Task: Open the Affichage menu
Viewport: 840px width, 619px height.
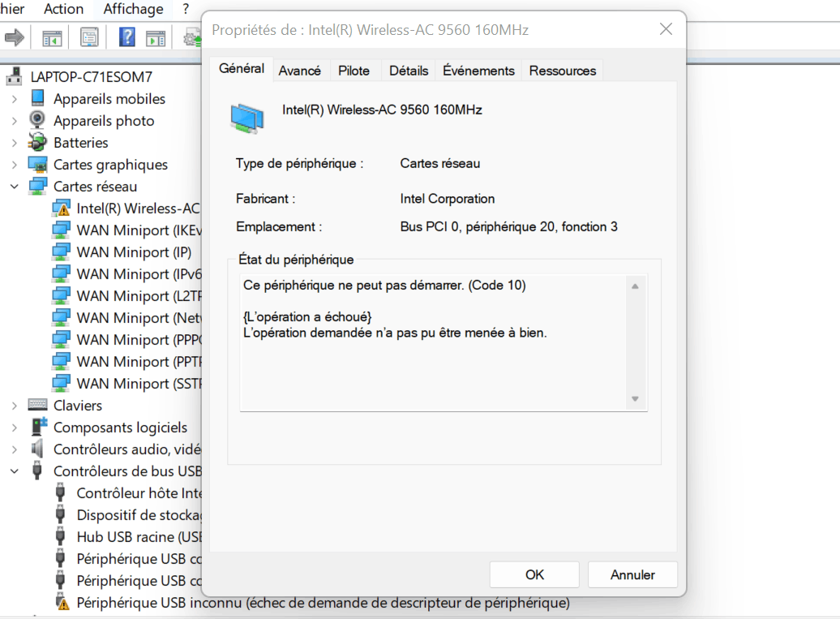Action: point(134,9)
